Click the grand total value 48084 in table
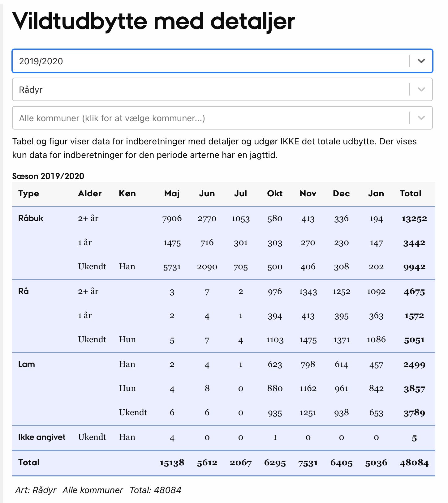This screenshot has width=448, height=503. (414, 463)
